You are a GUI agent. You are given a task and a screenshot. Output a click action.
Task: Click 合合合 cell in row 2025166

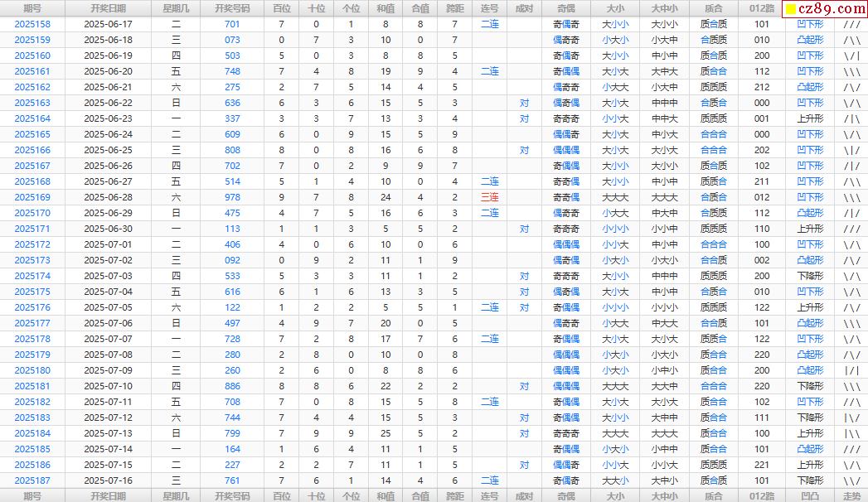coord(714,151)
